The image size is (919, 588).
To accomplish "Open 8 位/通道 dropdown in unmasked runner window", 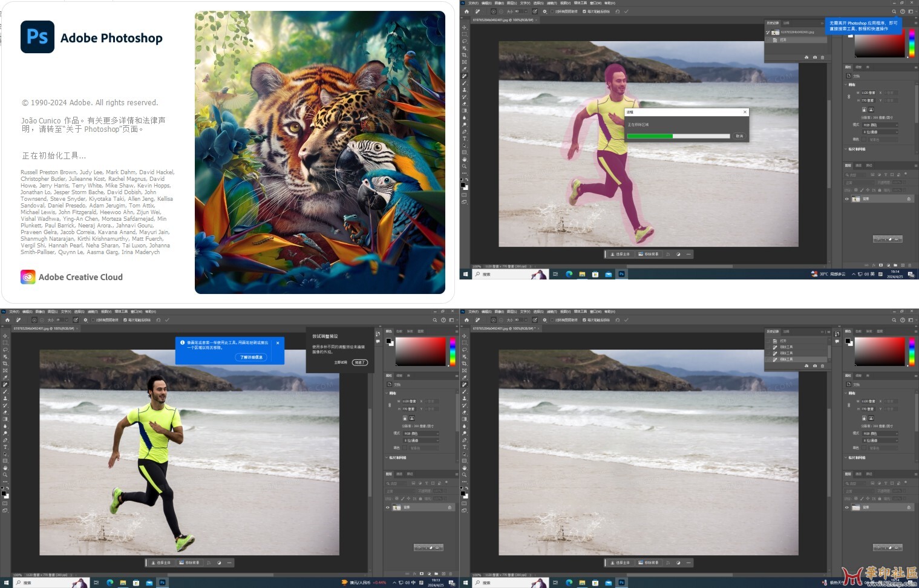I will point(421,440).
